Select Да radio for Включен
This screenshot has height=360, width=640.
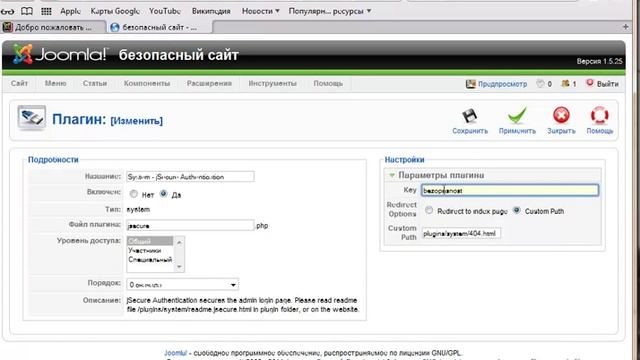click(x=163, y=193)
